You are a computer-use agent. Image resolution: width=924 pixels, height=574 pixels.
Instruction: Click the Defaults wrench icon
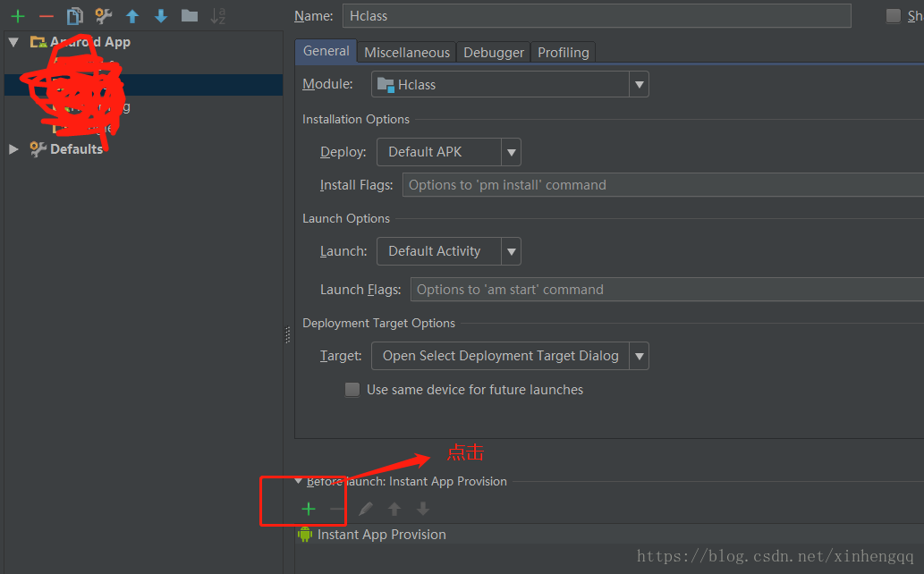point(38,149)
